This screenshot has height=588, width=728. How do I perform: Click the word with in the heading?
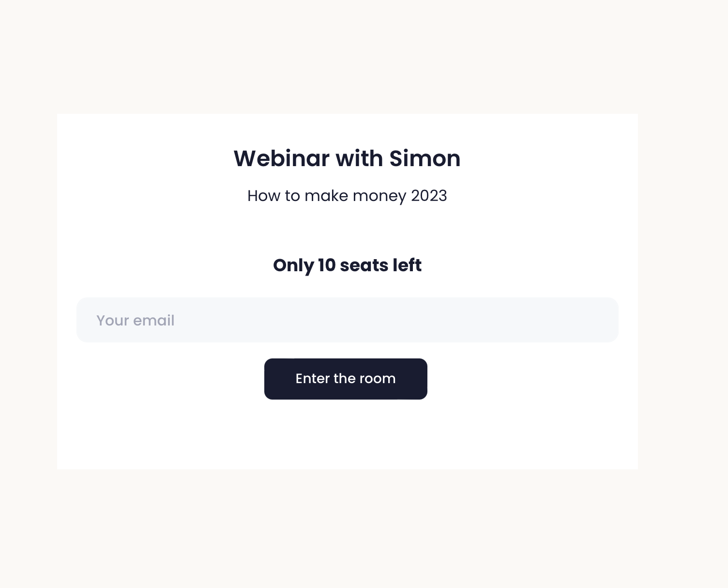point(360,158)
